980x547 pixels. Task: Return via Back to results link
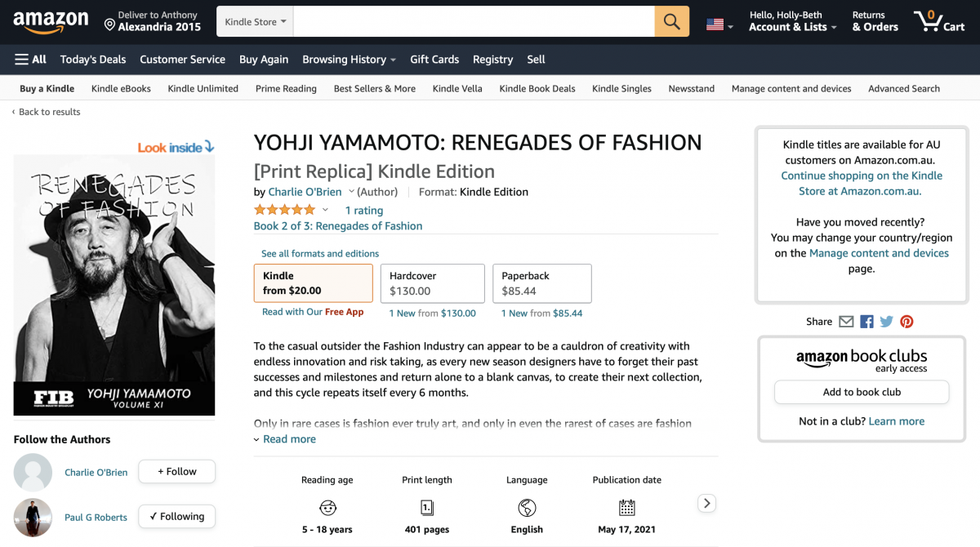click(x=49, y=112)
